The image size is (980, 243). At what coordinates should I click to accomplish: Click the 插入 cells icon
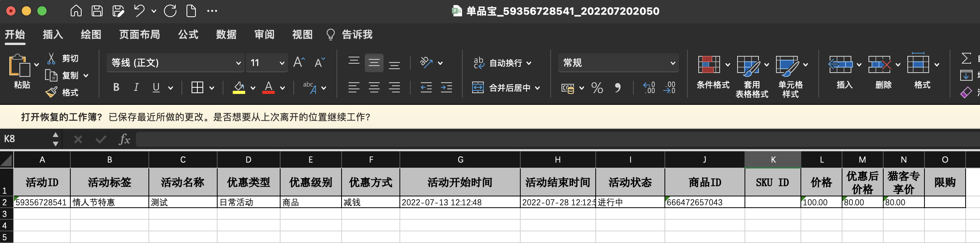[x=840, y=64]
